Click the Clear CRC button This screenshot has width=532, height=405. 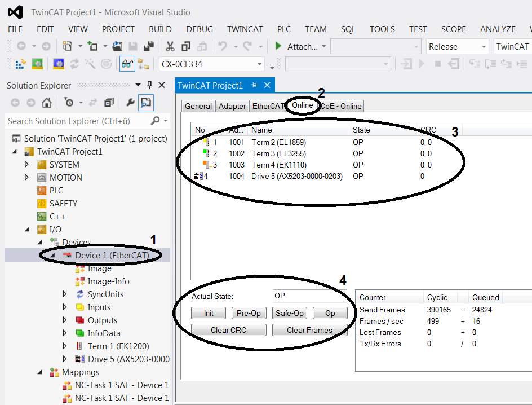pos(228,330)
